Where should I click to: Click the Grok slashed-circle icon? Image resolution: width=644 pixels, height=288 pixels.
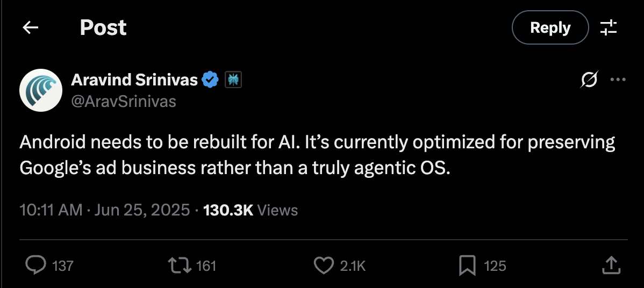[x=589, y=80]
